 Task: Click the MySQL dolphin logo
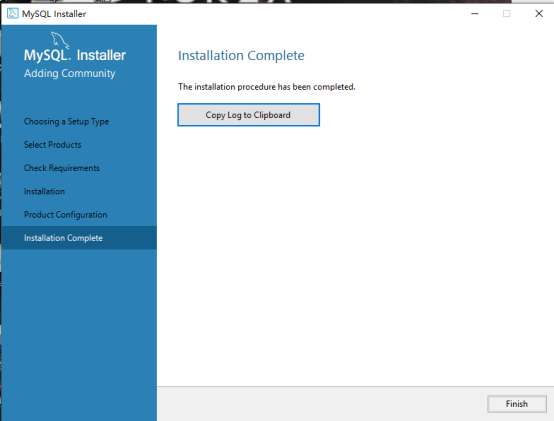[x=60, y=40]
